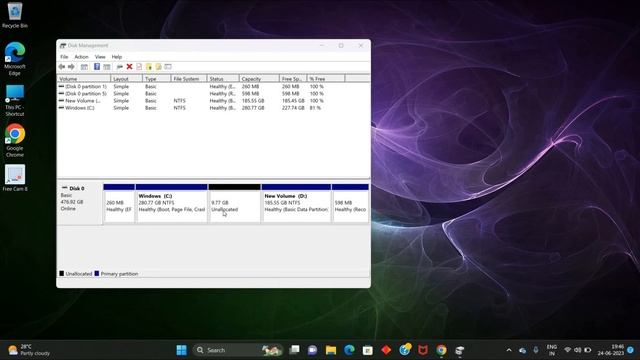Click the Disk 0 Basic Online label
Screen dimensions: 640x360
(80, 203)
